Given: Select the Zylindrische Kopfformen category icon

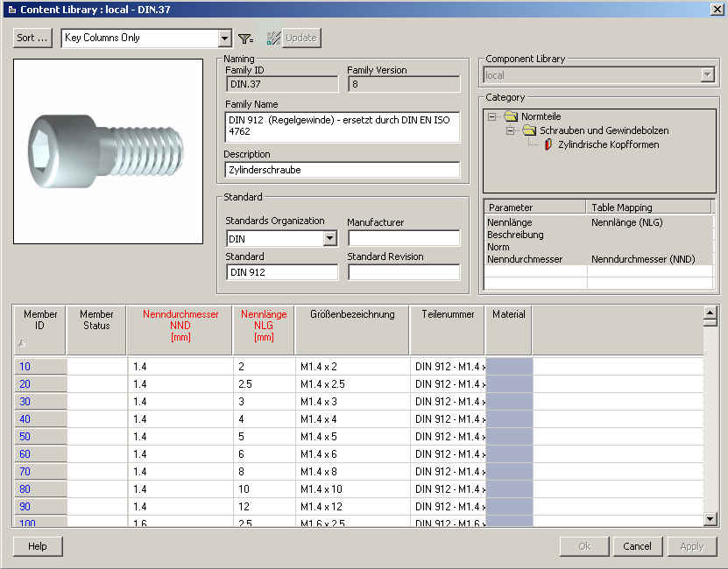Looking at the screenshot, I should pos(548,144).
